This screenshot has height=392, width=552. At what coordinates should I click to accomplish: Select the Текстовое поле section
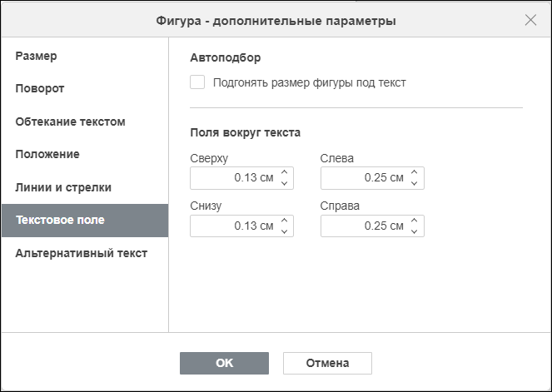(x=85, y=221)
